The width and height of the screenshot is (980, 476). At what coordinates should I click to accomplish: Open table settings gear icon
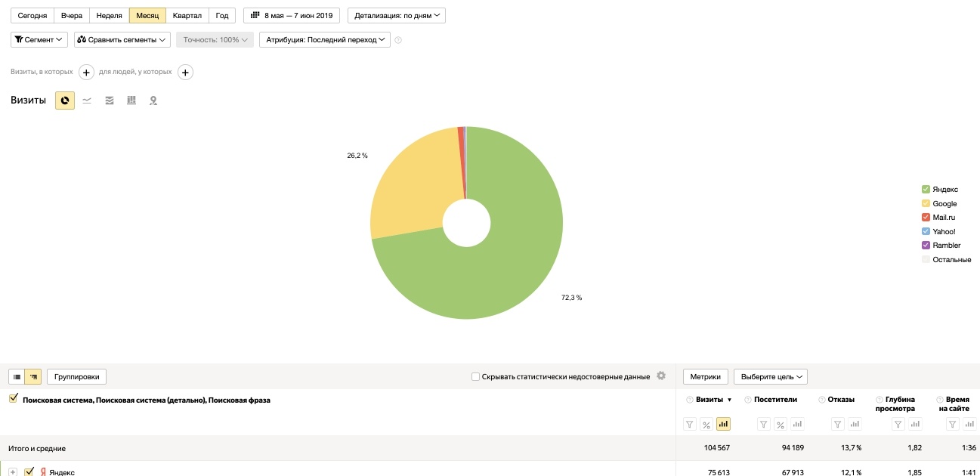pyautogui.click(x=661, y=376)
